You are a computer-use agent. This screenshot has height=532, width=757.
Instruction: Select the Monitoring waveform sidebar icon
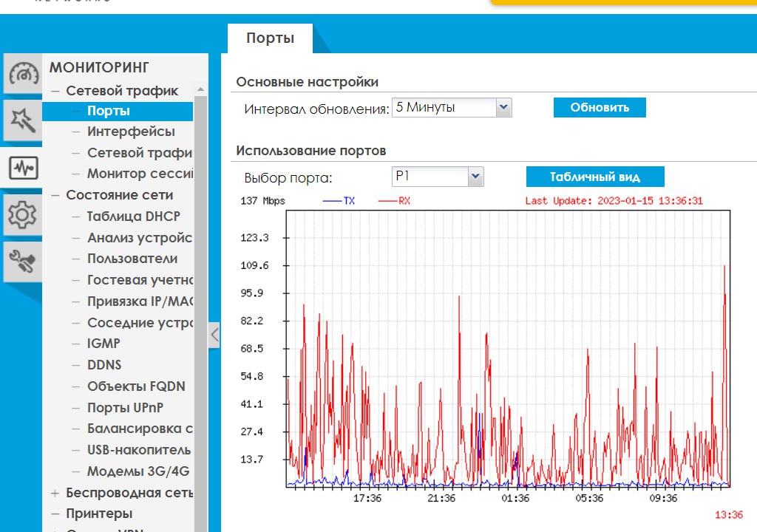[22, 168]
